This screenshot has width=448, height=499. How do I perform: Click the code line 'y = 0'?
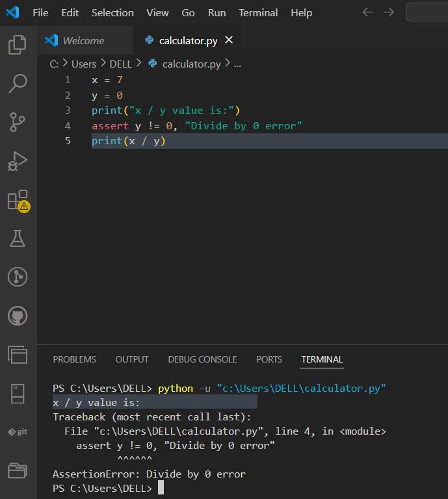pyautogui.click(x=107, y=95)
